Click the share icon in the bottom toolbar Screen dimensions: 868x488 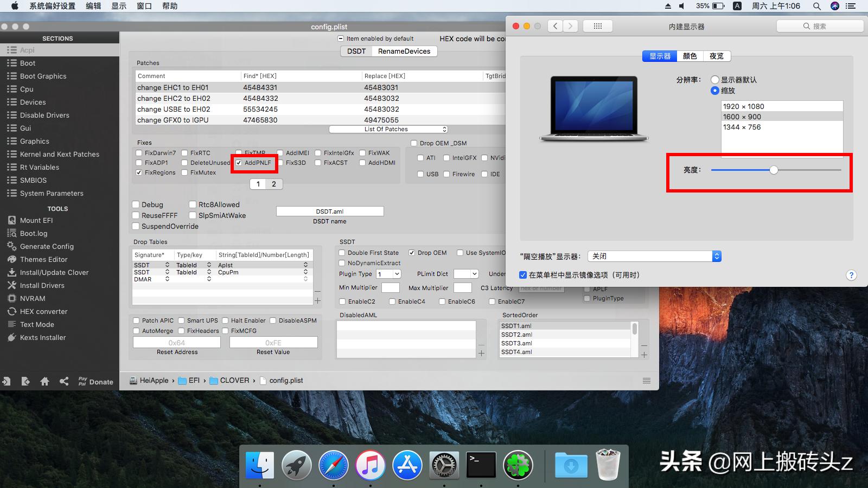[64, 381]
